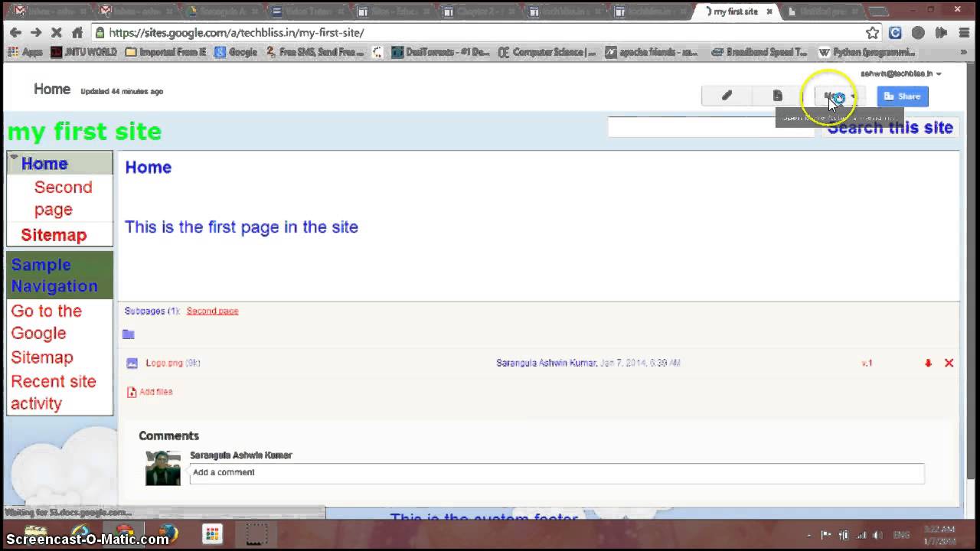Click the Add files link
The height and width of the screenshot is (551, 980).
click(155, 391)
